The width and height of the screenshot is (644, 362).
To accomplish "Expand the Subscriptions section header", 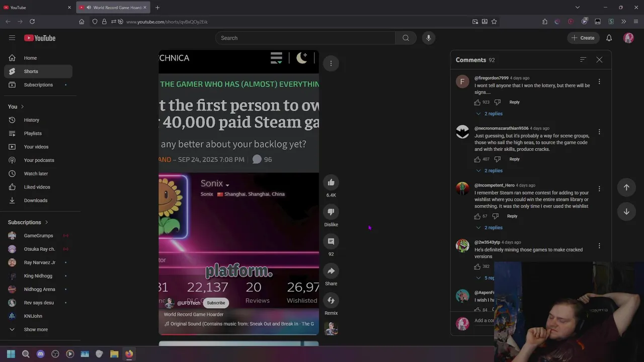I will point(28,222).
